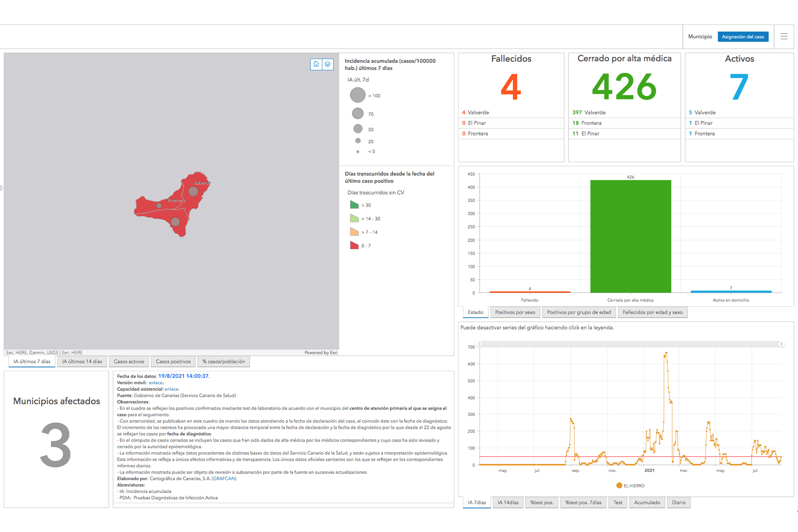Image resolution: width=798 pixels, height=532 pixels.
Task: Click the map home extent icon
Action: (x=316, y=64)
